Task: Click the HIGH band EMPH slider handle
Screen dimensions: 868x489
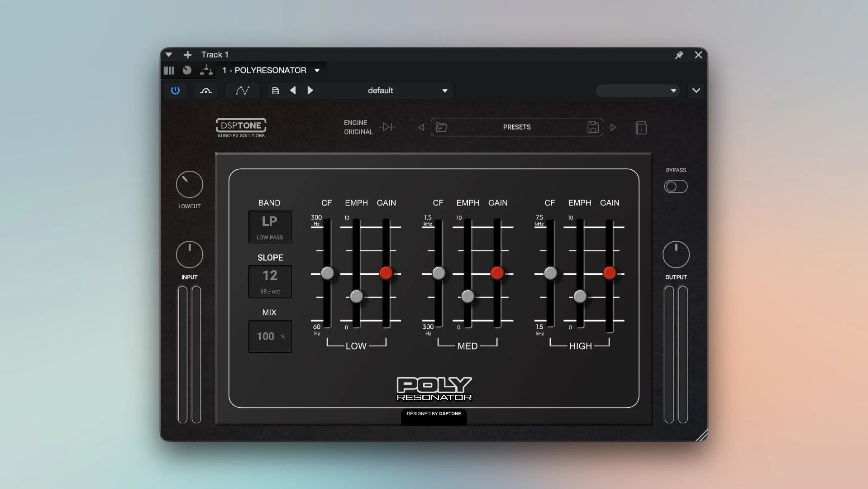Action: pos(580,297)
